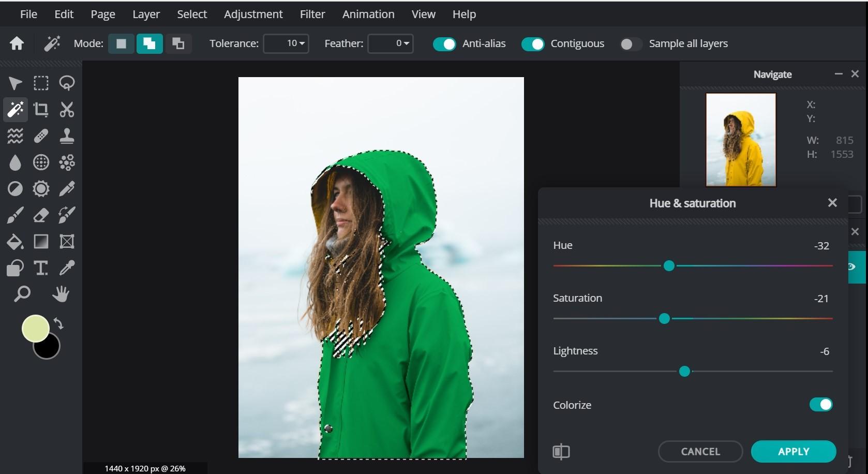Set Mode to add to selection

(149, 43)
